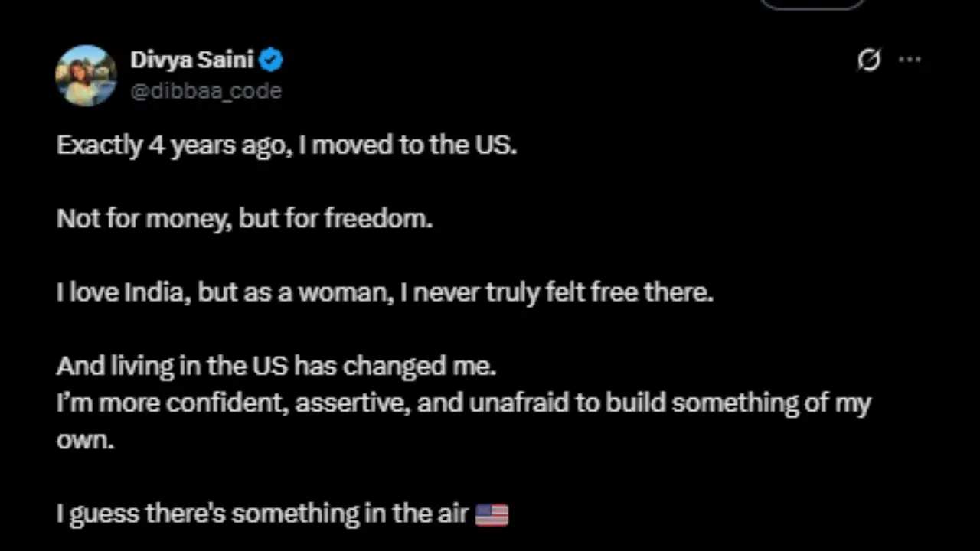Click "I guess there's something in the air"

[262, 513]
